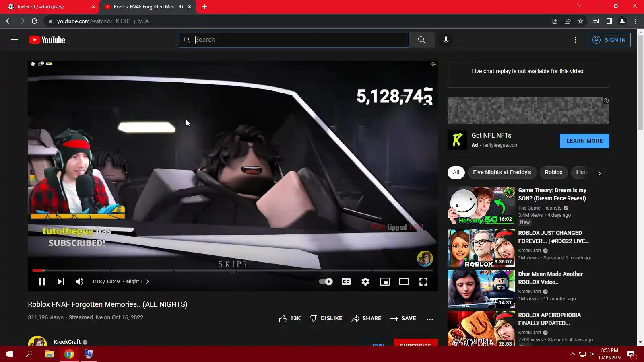The height and width of the screenshot is (362, 644).
Task: Click the search magnifier button
Action: (421, 40)
